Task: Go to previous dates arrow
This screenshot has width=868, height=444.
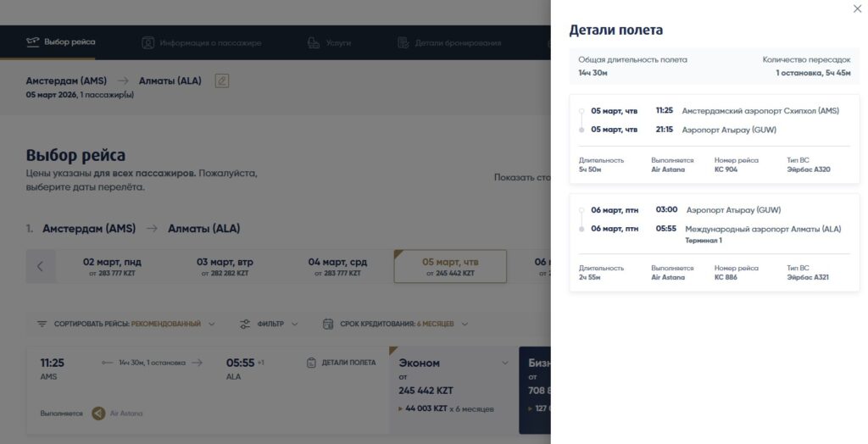Action: click(40, 266)
